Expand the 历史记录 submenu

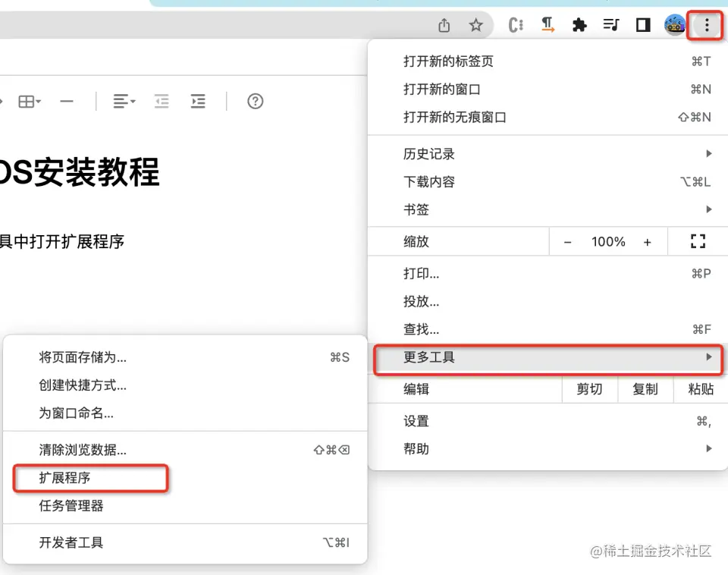(548, 154)
